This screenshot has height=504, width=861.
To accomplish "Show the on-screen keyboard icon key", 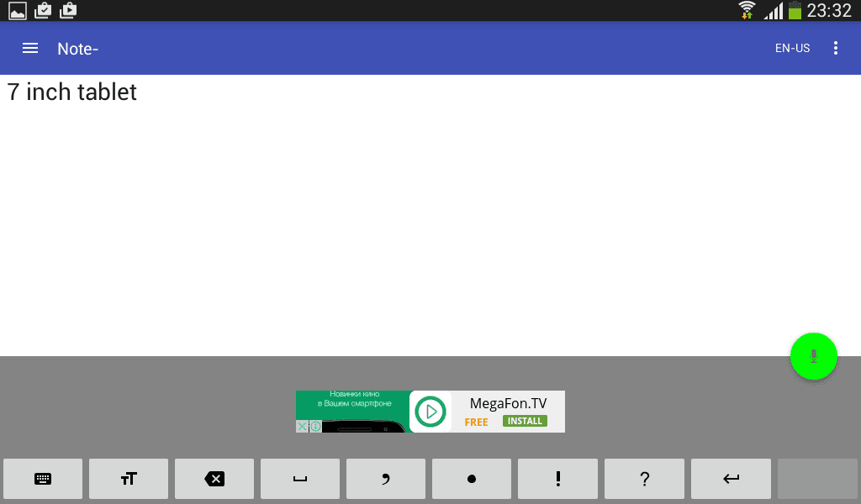I will pyautogui.click(x=43, y=479).
